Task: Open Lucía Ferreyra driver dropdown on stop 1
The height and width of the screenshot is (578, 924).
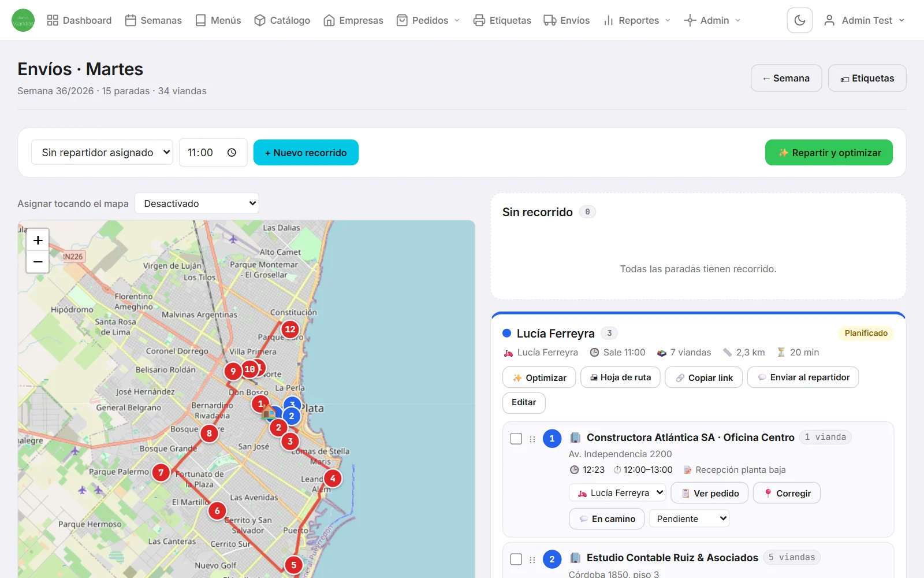Action: (x=617, y=493)
